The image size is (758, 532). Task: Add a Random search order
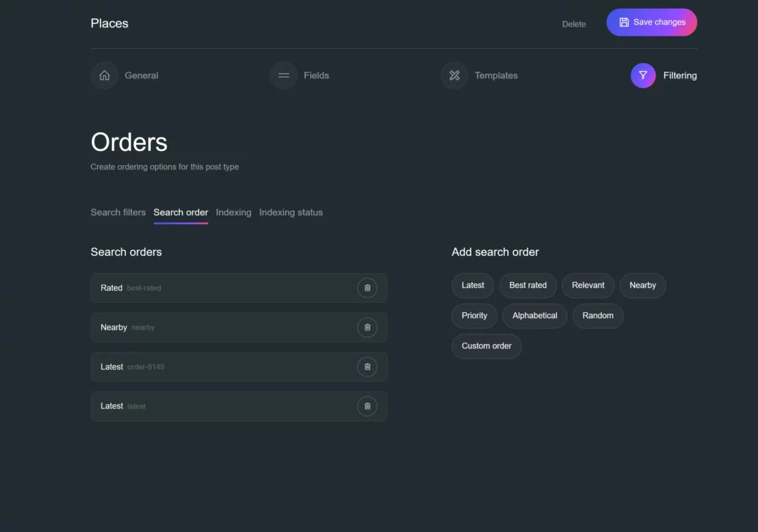tap(597, 316)
